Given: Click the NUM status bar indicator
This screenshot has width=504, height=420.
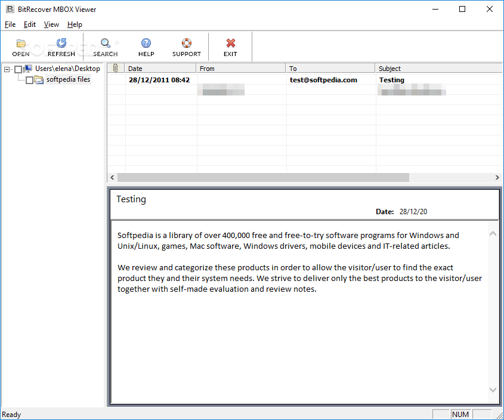Looking at the screenshot, I should (x=460, y=414).
